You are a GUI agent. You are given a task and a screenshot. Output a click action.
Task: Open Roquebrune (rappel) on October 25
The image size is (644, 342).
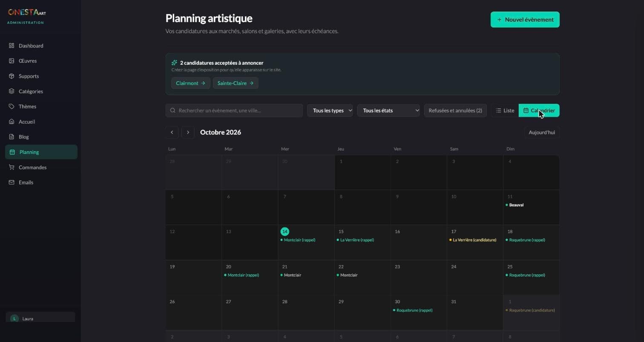click(x=525, y=275)
